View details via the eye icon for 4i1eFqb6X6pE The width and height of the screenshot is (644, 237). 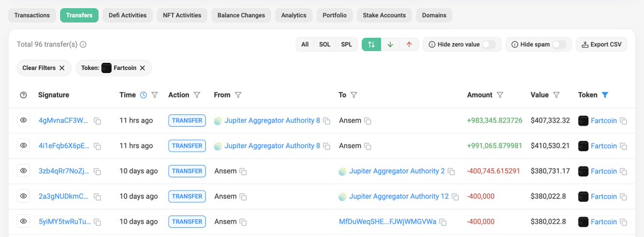(23, 146)
